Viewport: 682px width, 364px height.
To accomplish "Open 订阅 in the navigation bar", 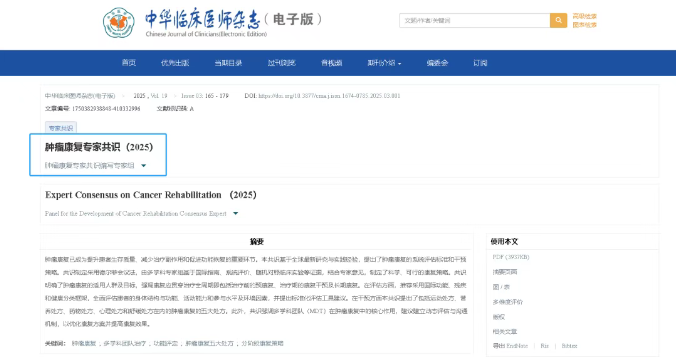I will pos(480,63).
